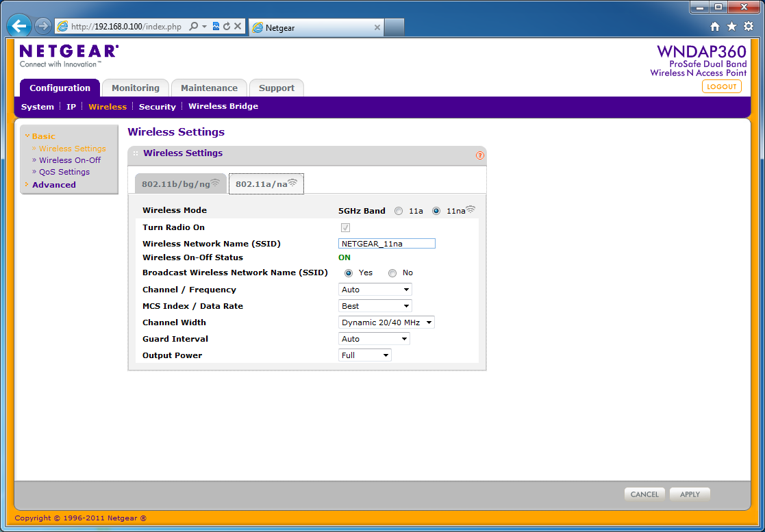This screenshot has height=532, width=765.
Task: Stop loading with the address bar X
Action: 238,26
